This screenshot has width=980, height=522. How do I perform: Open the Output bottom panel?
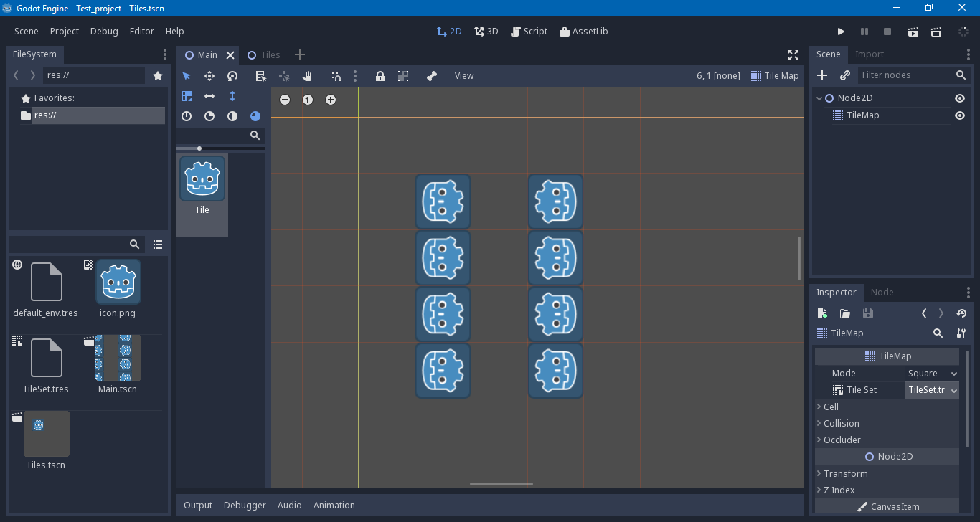tap(198, 506)
